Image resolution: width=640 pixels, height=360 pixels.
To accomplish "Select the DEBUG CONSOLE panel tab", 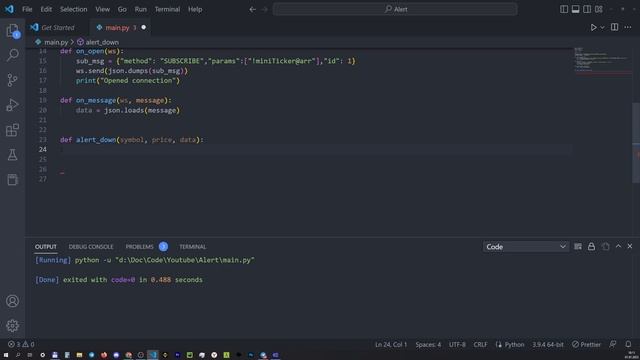I will (91, 247).
